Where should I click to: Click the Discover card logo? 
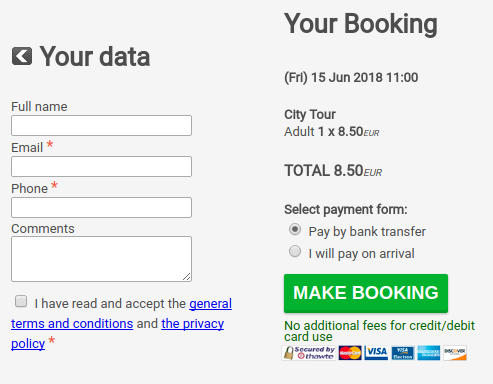(455, 353)
